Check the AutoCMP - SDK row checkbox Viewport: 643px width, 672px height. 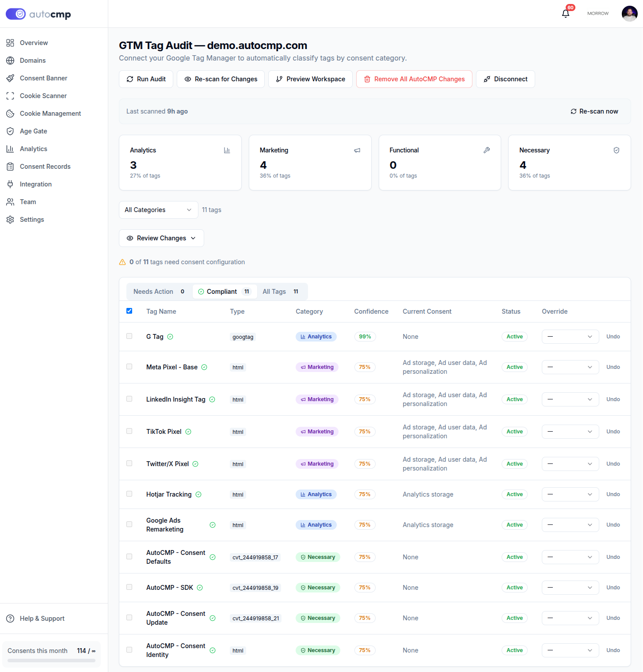click(x=129, y=587)
